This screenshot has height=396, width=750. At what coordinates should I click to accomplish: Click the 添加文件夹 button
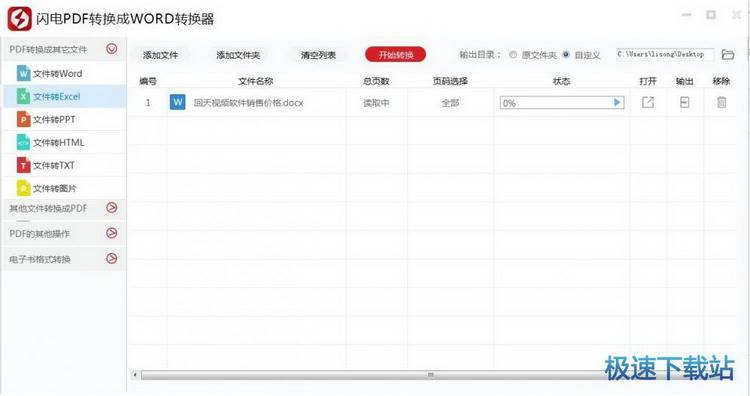238,55
